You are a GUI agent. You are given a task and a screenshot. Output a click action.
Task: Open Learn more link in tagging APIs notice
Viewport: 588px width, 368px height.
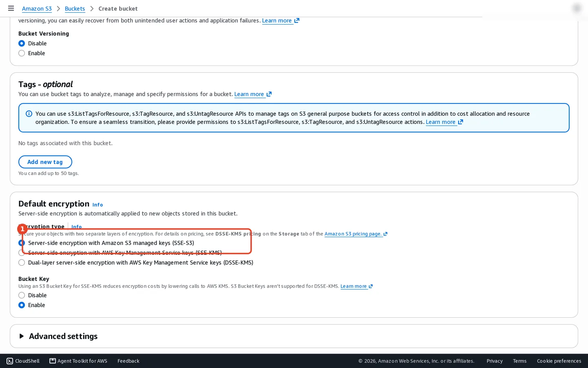click(444, 122)
